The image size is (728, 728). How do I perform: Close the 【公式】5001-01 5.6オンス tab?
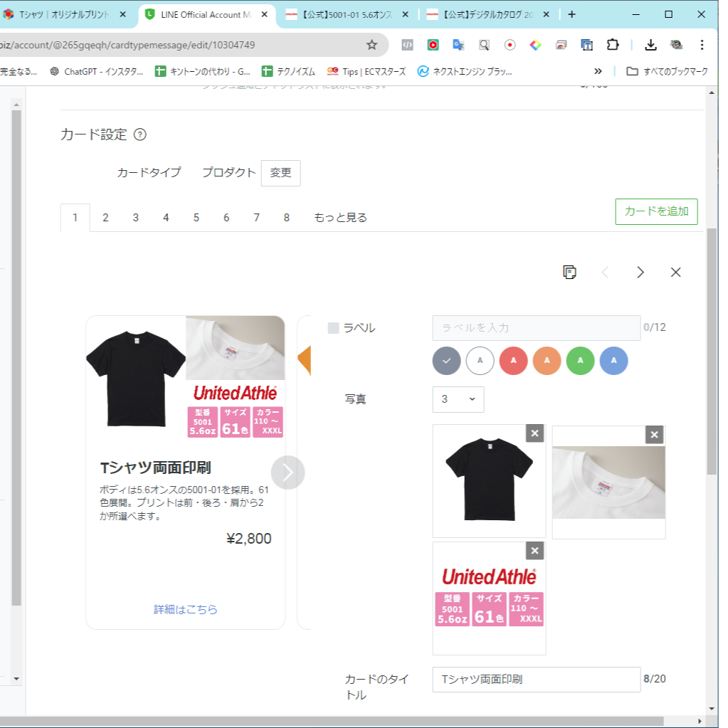point(406,14)
